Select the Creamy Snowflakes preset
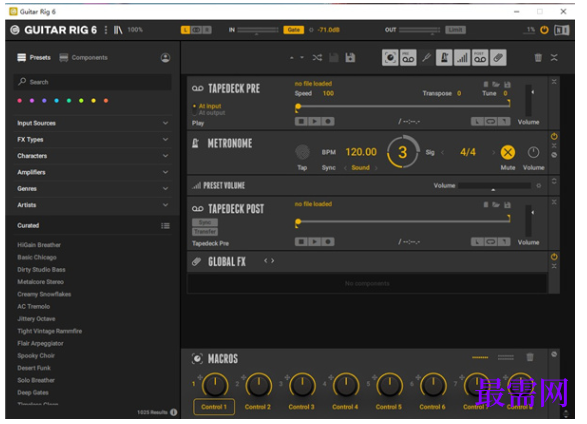This screenshot has width=587, height=424. (44, 294)
